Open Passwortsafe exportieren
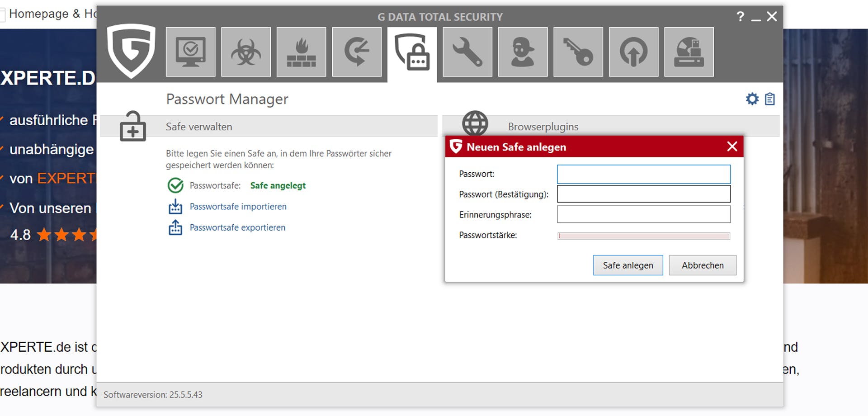This screenshot has height=416, width=868. click(237, 227)
